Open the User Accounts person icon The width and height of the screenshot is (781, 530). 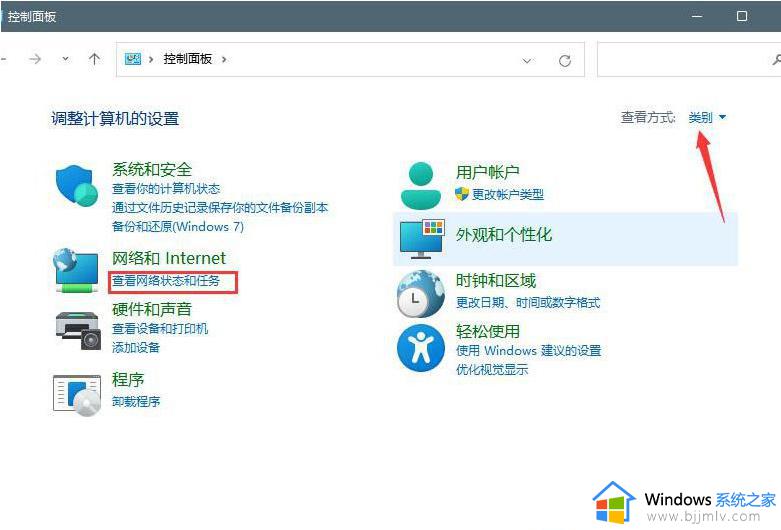(x=421, y=185)
